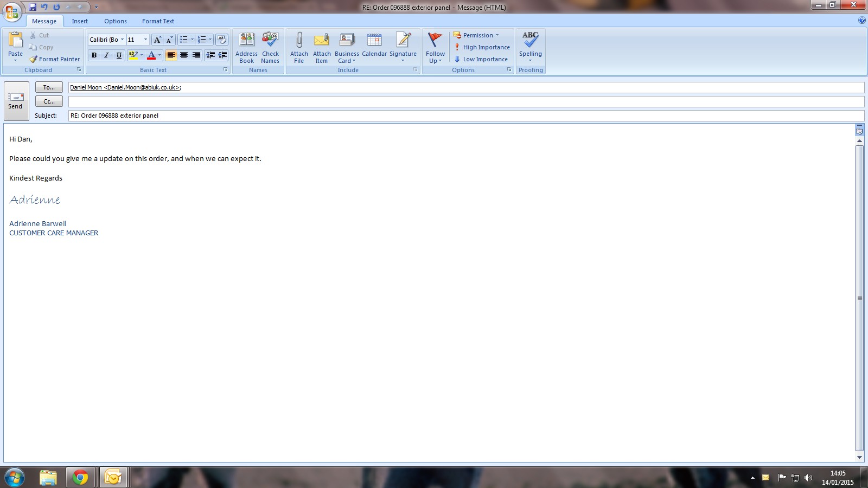
Task: Switch to the Insert tab
Action: click(x=80, y=21)
